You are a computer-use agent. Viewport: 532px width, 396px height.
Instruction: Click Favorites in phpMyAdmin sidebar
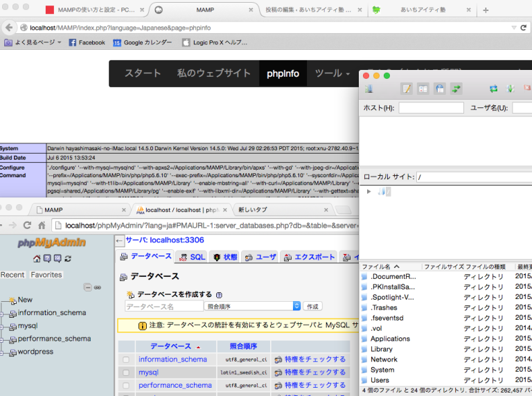(46, 275)
